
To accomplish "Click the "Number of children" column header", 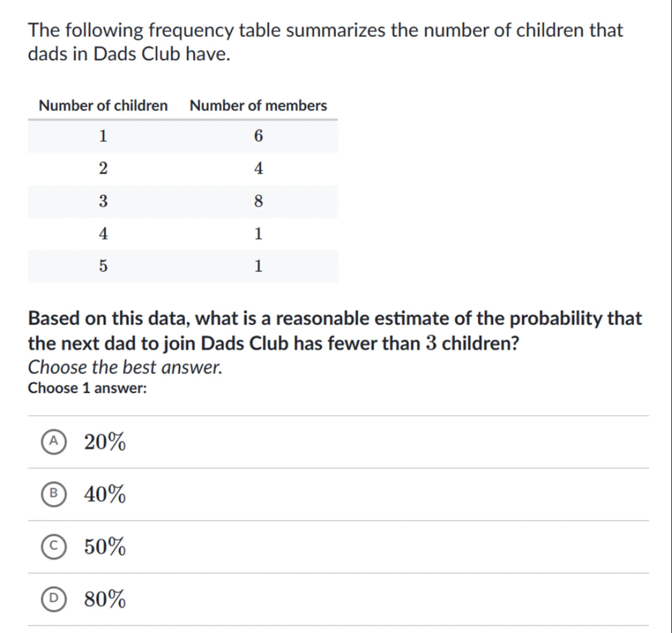I will coord(103,105).
